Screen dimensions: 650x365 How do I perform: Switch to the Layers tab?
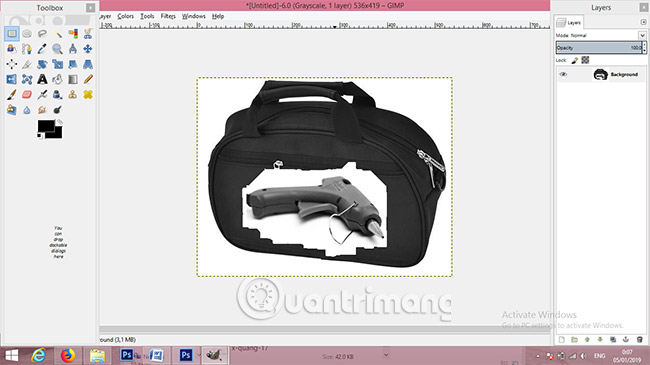569,22
